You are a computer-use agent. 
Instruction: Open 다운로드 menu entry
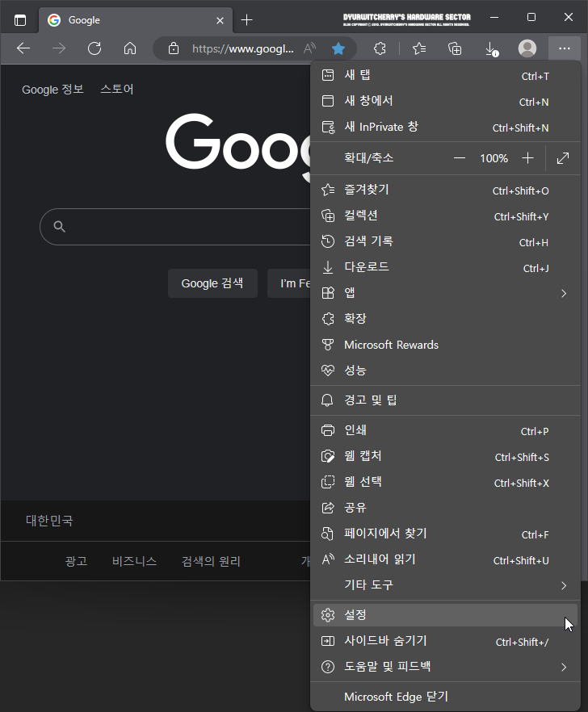445,267
